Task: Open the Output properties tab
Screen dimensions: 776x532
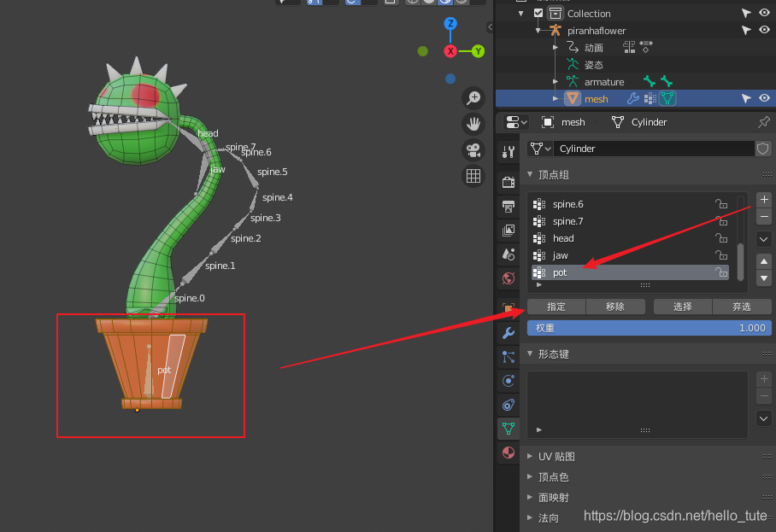Action: [x=509, y=206]
